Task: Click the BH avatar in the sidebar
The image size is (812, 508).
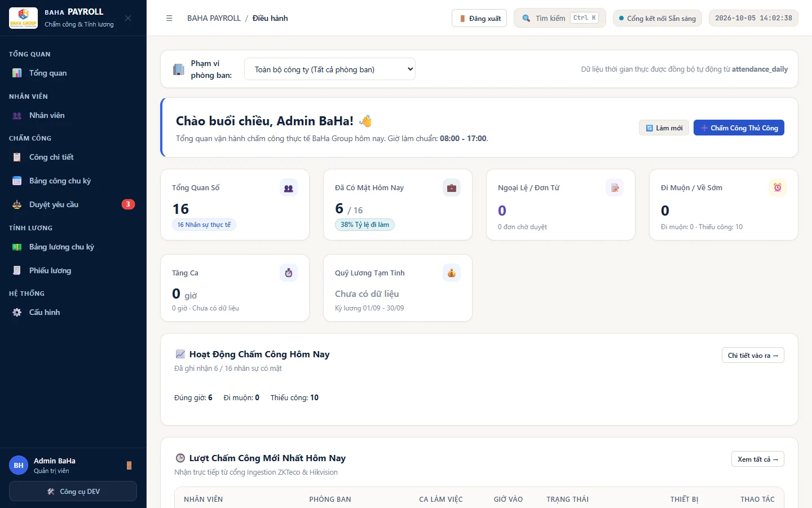Action: (x=19, y=465)
